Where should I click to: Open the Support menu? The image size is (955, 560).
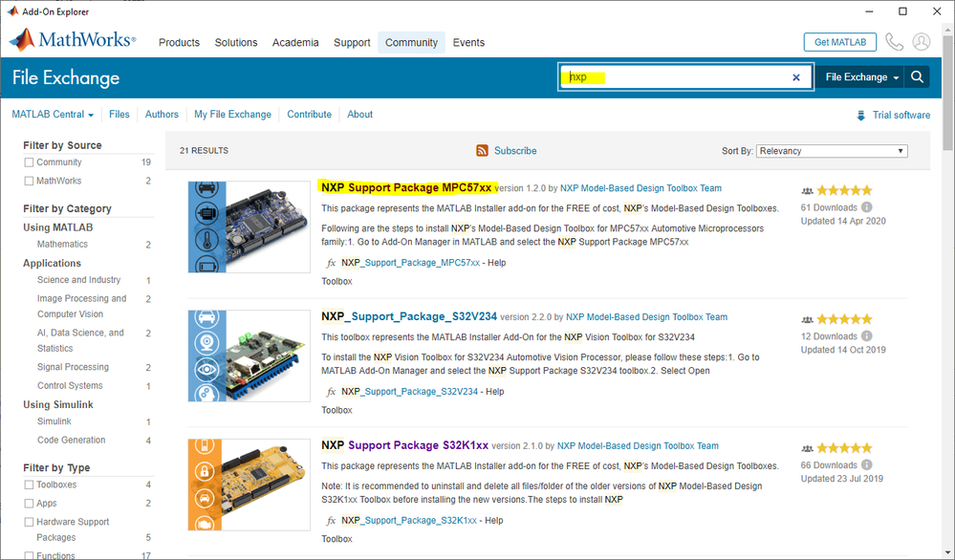click(x=352, y=43)
